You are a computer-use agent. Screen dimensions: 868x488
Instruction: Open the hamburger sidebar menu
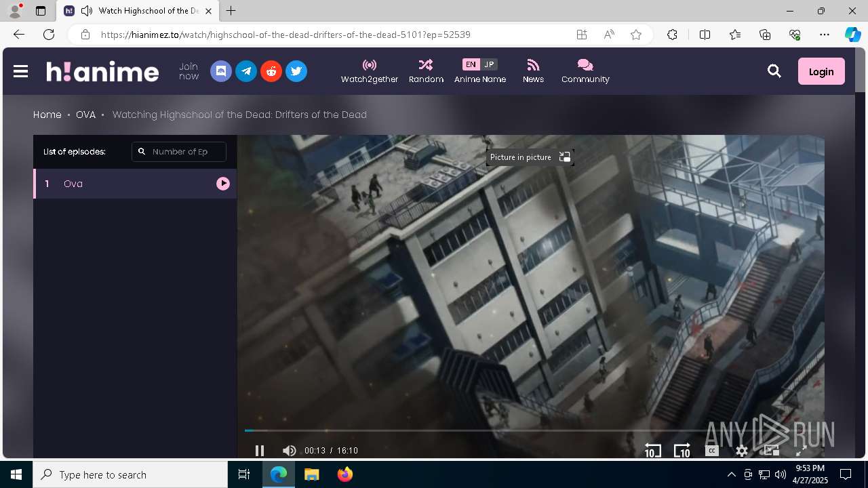click(20, 71)
